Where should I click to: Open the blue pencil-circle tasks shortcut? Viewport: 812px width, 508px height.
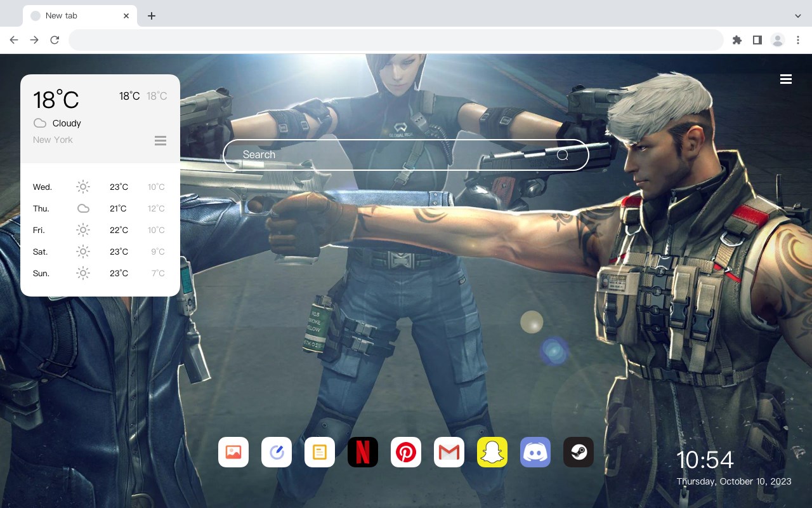click(x=277, y=452)
